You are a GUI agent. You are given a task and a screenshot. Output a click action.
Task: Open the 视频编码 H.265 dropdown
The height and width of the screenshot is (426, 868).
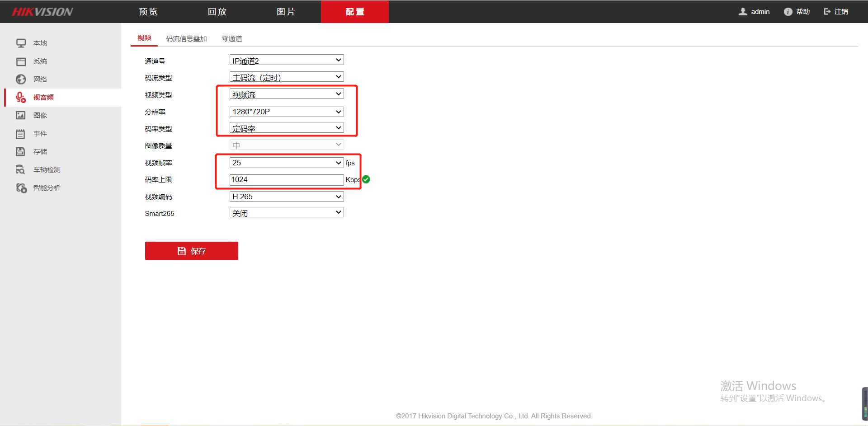pos(287,197)
